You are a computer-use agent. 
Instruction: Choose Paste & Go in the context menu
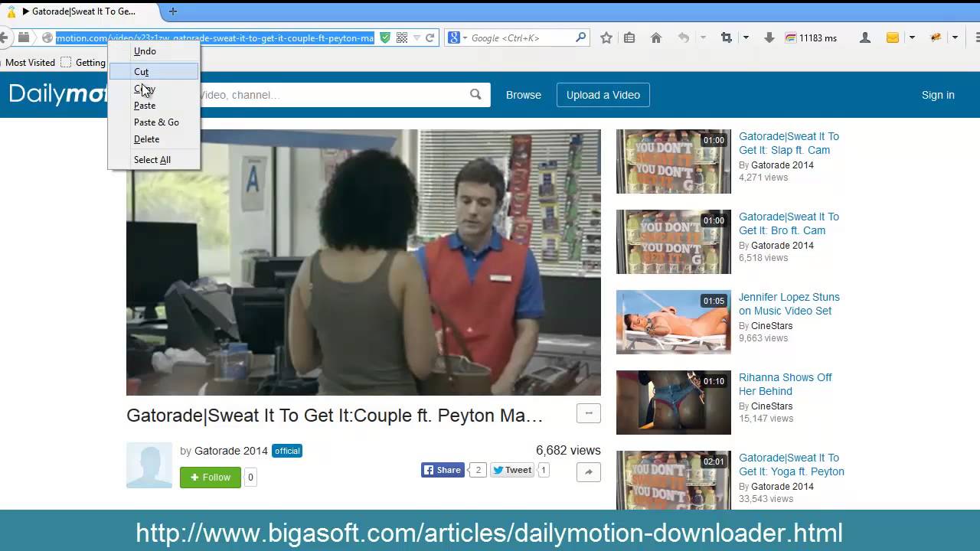pyautogui.click(x=154, y=122)
